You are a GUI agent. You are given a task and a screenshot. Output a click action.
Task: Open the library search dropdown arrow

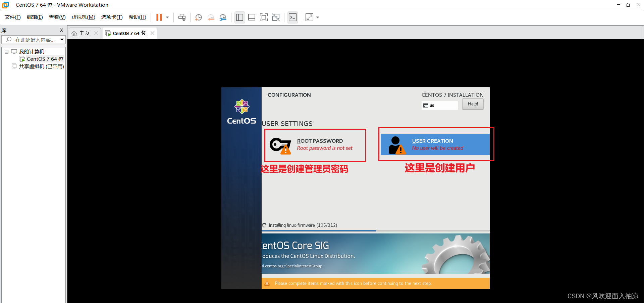pos(62,40)
